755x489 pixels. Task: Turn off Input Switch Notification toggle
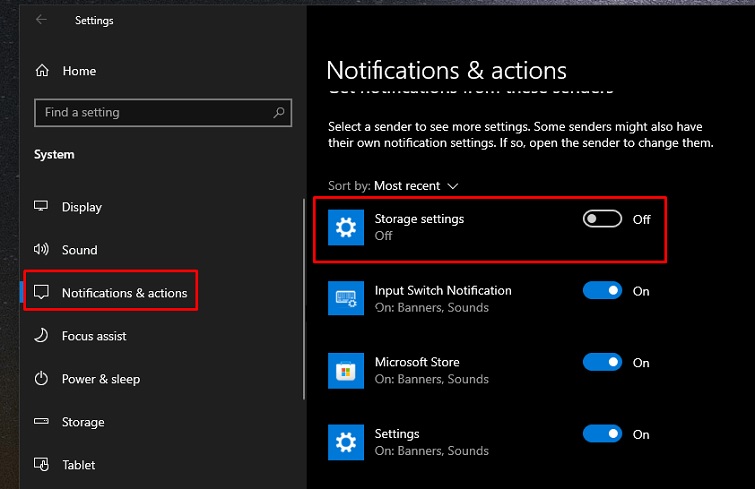(602, 291)
